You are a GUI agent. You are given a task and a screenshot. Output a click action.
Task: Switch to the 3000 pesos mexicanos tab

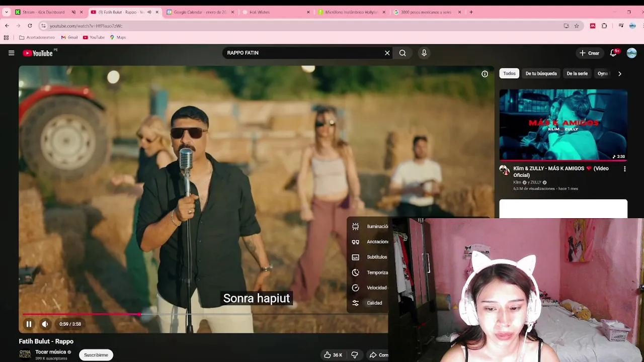(426, 12)
